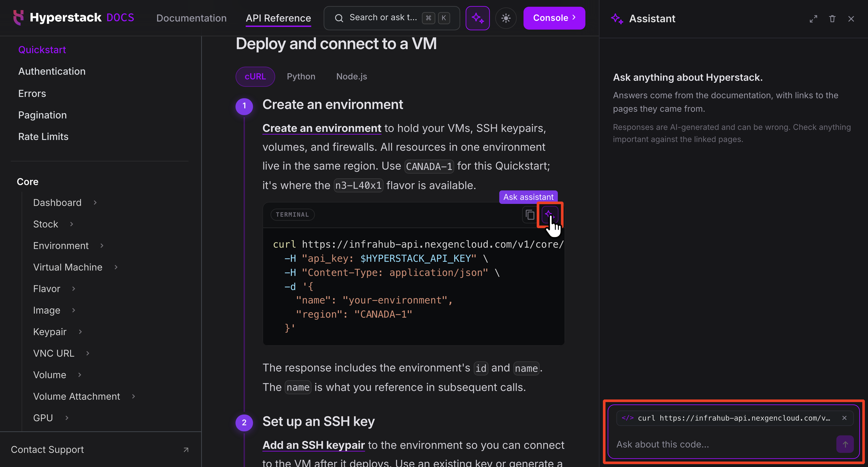Send the assistant message with arrow button

point(845,444)
